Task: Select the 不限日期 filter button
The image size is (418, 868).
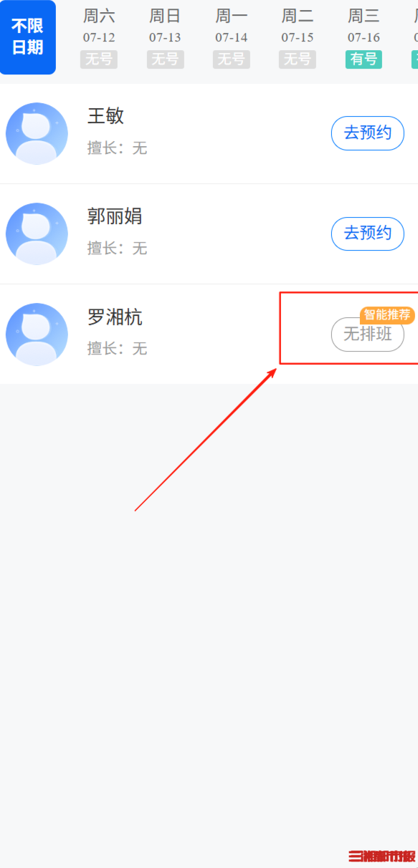Action: [28, 37]
